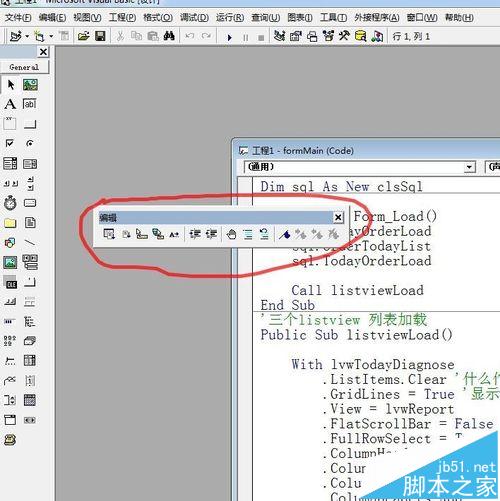
Task: Click the Find binoculars icon
Action: click(x=169, y=36)
